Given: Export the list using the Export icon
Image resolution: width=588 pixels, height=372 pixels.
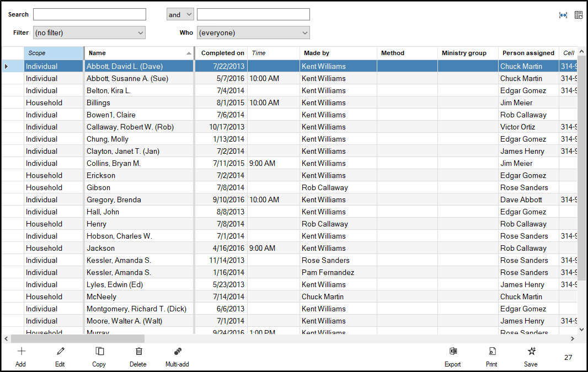Looking at the screenshot, I should pos(452,352).
